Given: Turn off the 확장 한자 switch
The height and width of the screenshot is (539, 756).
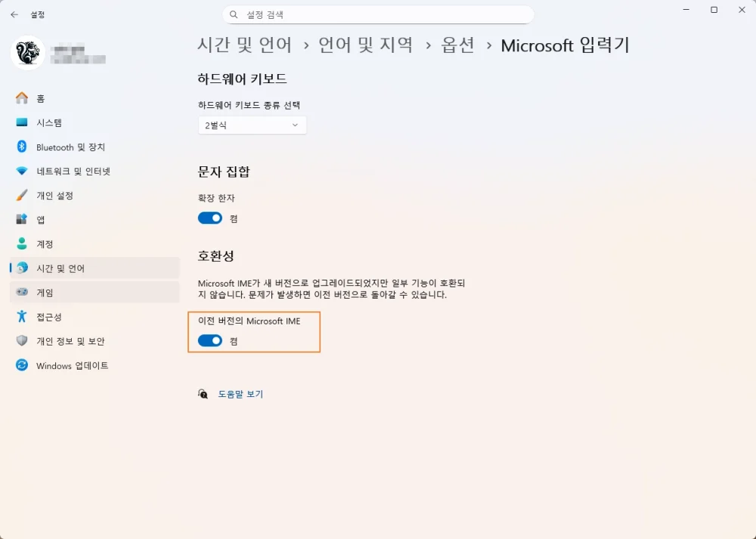Looking at the screenshot, I should pos(209,218).
